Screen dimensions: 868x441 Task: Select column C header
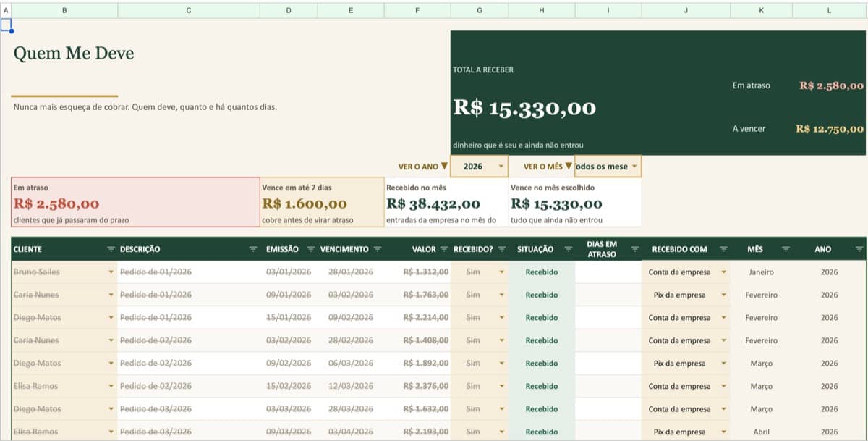point(189,11)
